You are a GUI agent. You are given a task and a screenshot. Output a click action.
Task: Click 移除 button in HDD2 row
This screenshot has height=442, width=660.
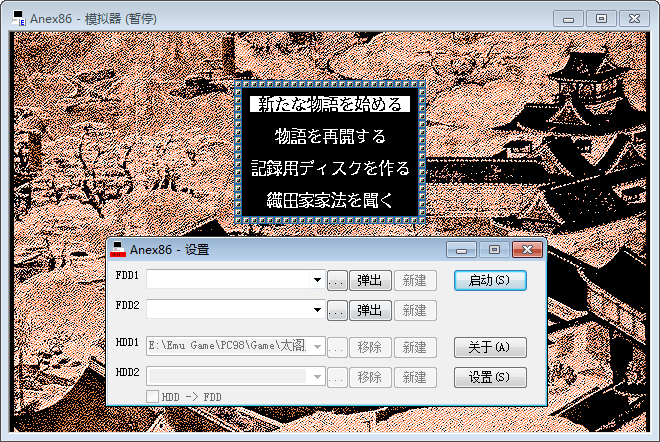click(370, 377)
